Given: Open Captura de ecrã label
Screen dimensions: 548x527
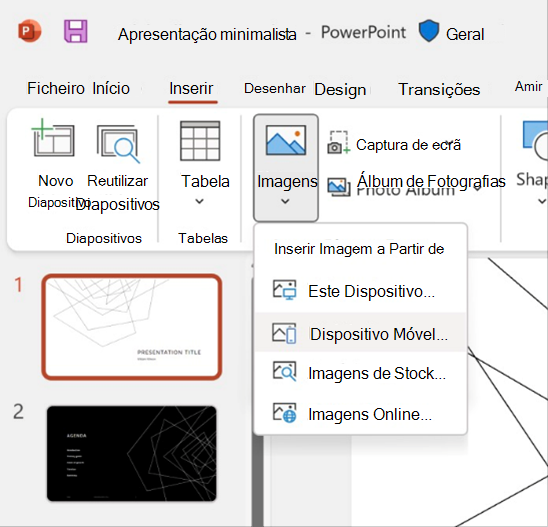Looking at the screenshot, I should pyautogui.click(x=408, y=144).
